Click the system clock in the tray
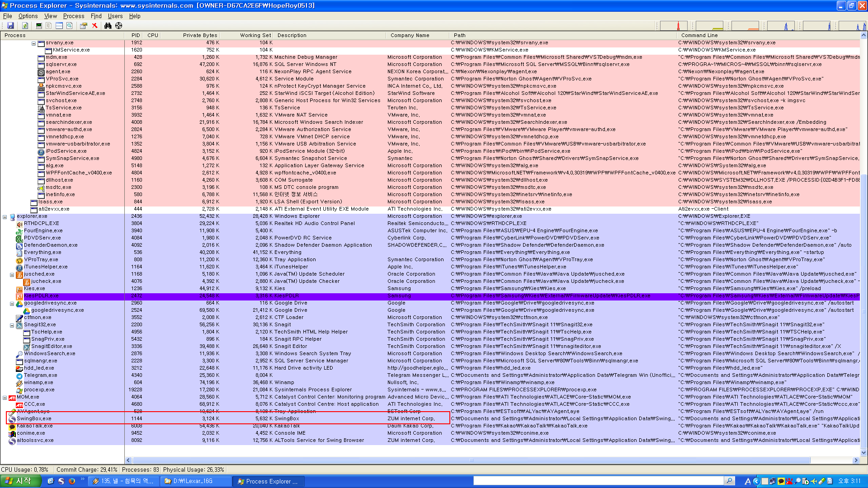Viewport: 868px width, 488px height. point(849,481)
